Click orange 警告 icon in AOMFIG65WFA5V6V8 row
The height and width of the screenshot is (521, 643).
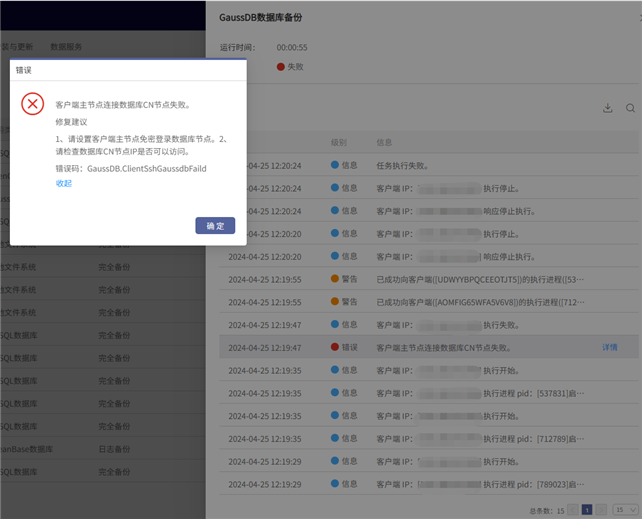[x=335, y=302]
